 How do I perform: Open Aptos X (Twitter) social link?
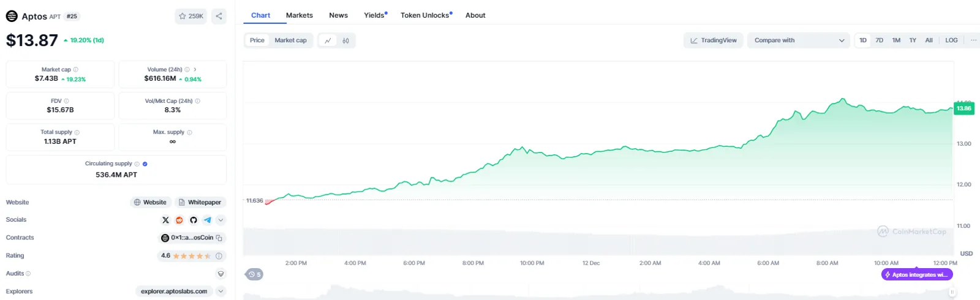click(165, 220)
